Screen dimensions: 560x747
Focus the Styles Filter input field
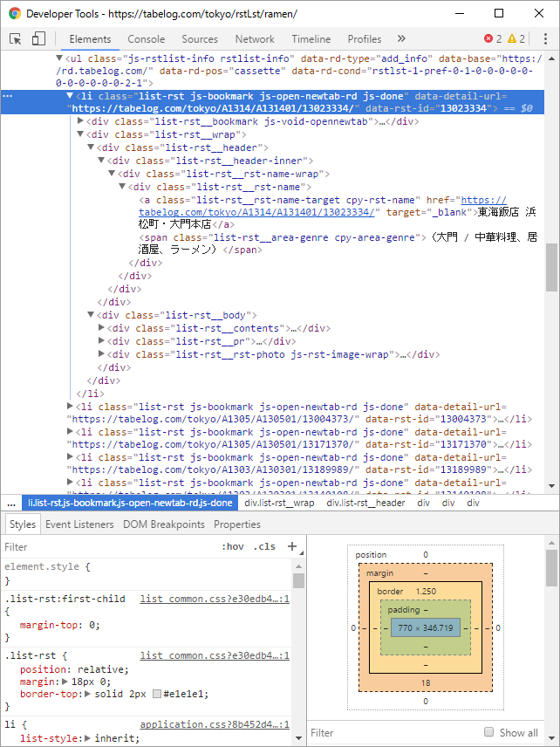110,547
